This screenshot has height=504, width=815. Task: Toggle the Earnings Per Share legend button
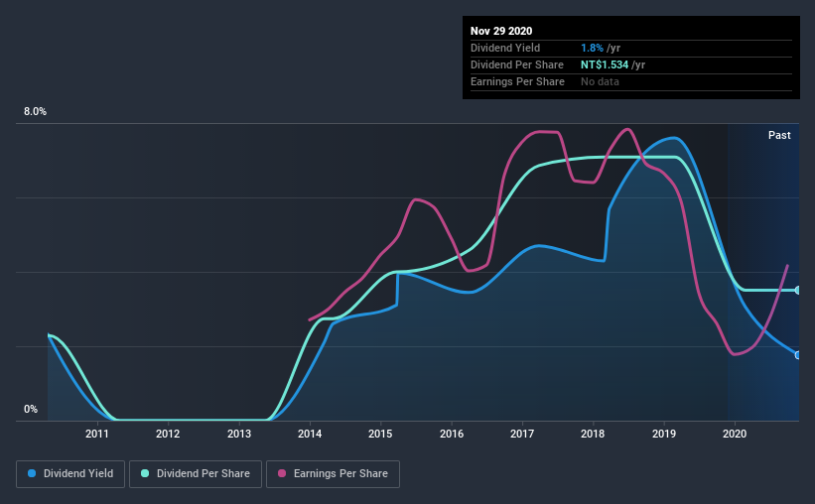333,474
